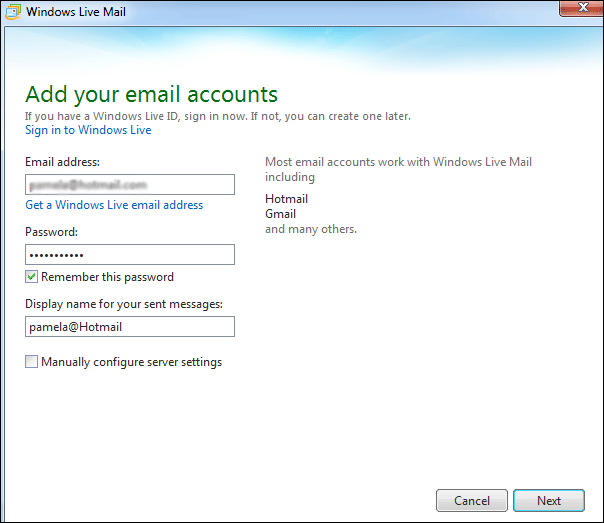The height and width of the screenshot is (523, 604).
Task: Continue with the Next button
Action: tap(549, 500)
